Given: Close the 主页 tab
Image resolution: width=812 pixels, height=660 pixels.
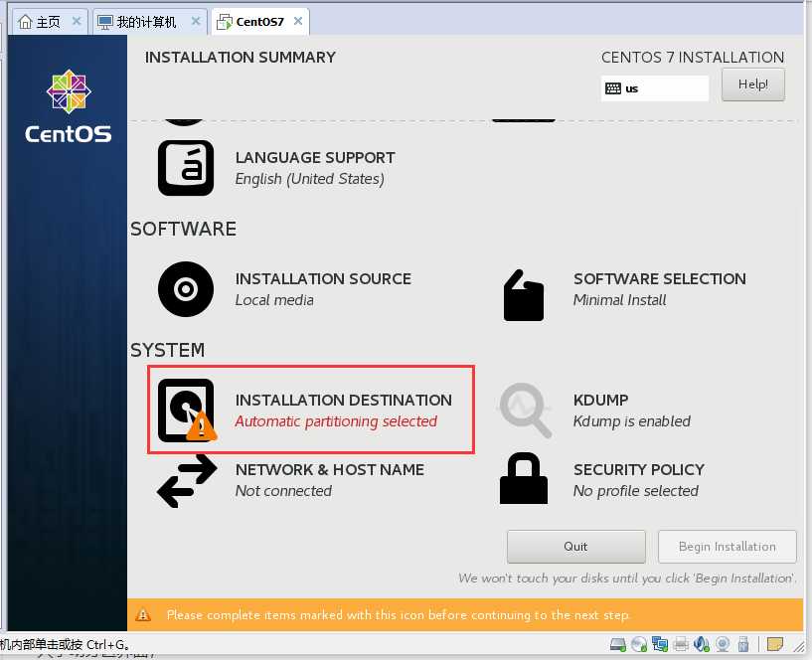Looking at the screenshot, I should (77, 21).
